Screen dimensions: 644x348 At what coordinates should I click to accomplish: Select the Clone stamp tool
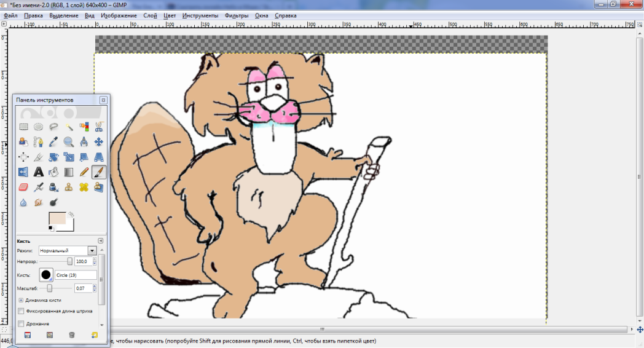point(69,188)
